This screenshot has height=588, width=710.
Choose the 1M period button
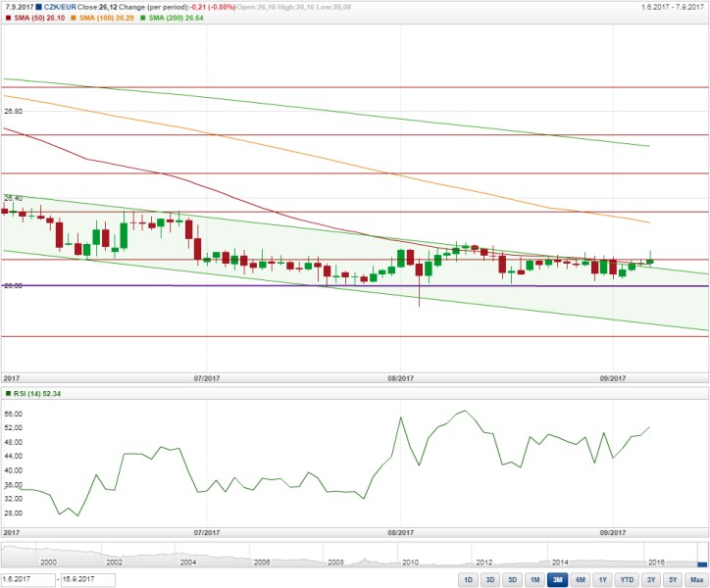coord(534,579)
